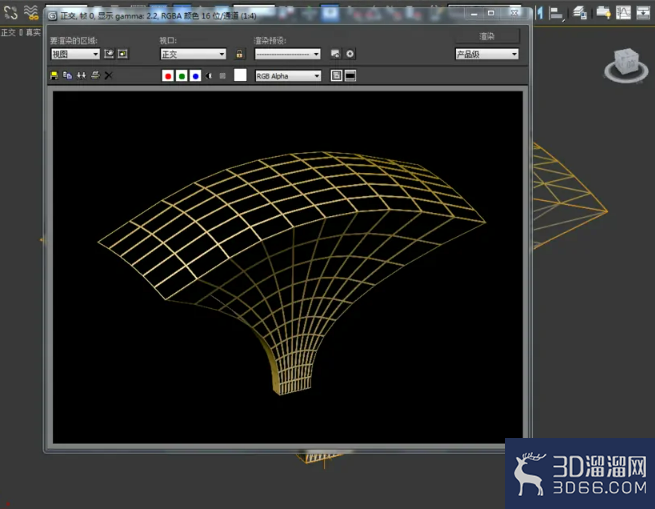Open the render preset dropdown

click(287, 54)
